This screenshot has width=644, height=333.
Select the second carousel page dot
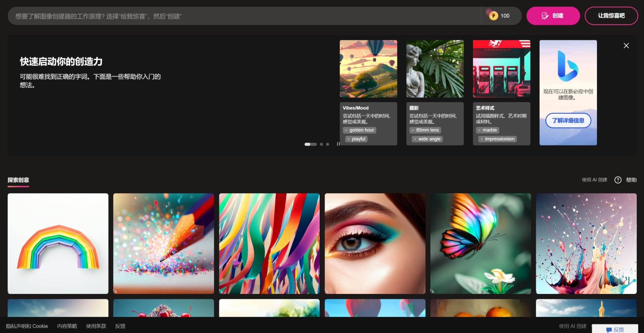coord(321,144)
